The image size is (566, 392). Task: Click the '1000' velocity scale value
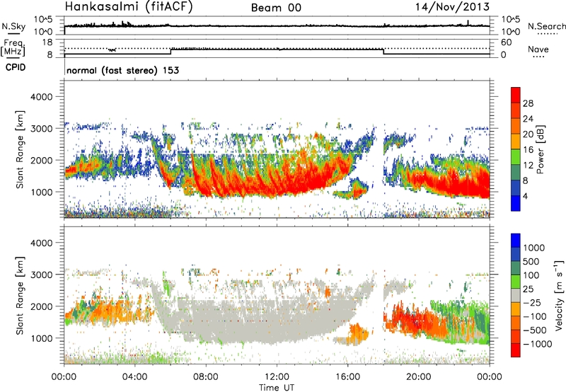pyautogui.click(x=534, y=248)
